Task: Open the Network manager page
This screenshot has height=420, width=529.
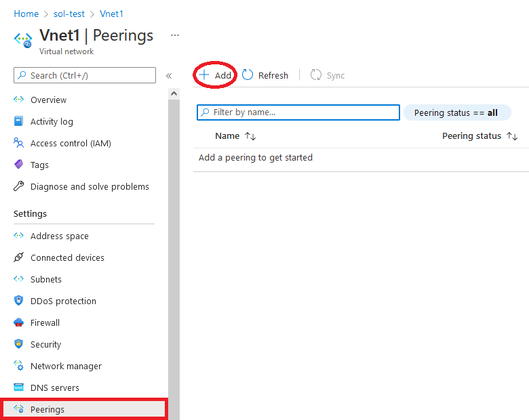Action: coord(66,366)
